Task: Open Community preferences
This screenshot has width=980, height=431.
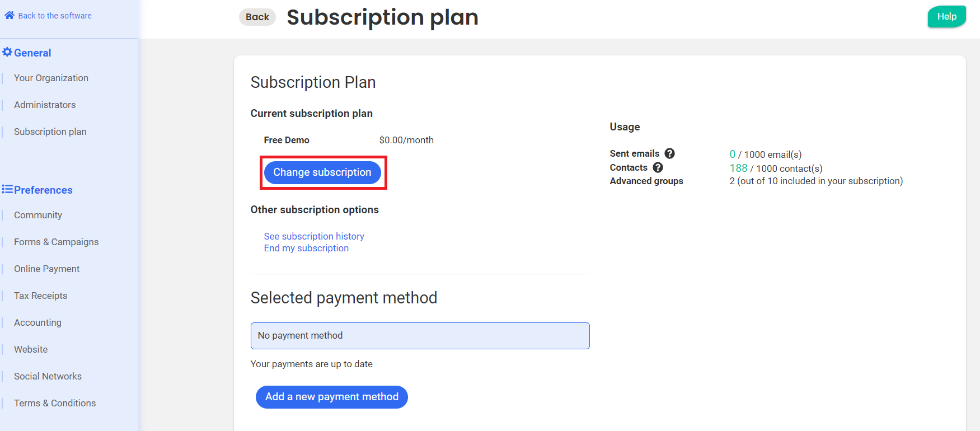Action: coord(38,215)
